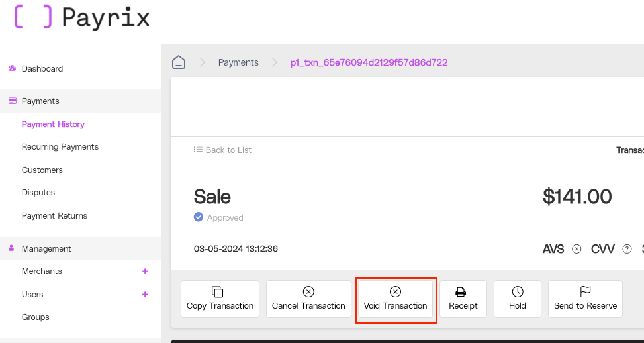
Task: Click Cancel Transaction button
Action: pos(308,299)
